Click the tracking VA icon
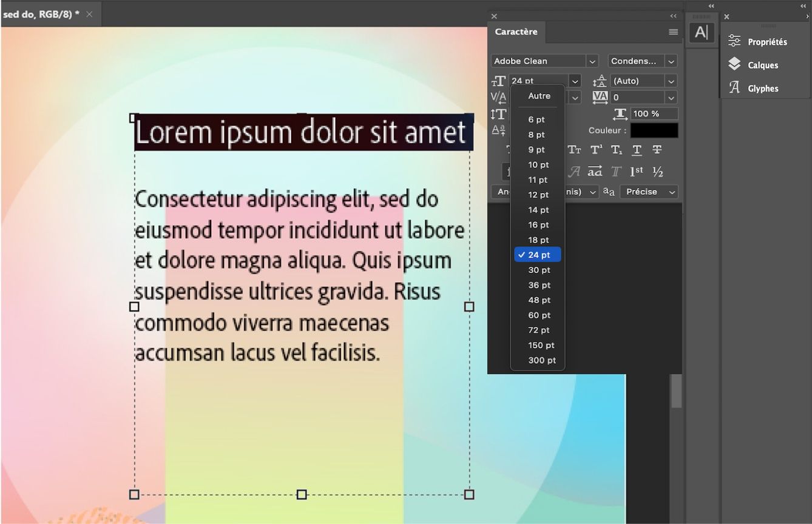Viewport: 812px width, 524px height. (x=600, y=97)
